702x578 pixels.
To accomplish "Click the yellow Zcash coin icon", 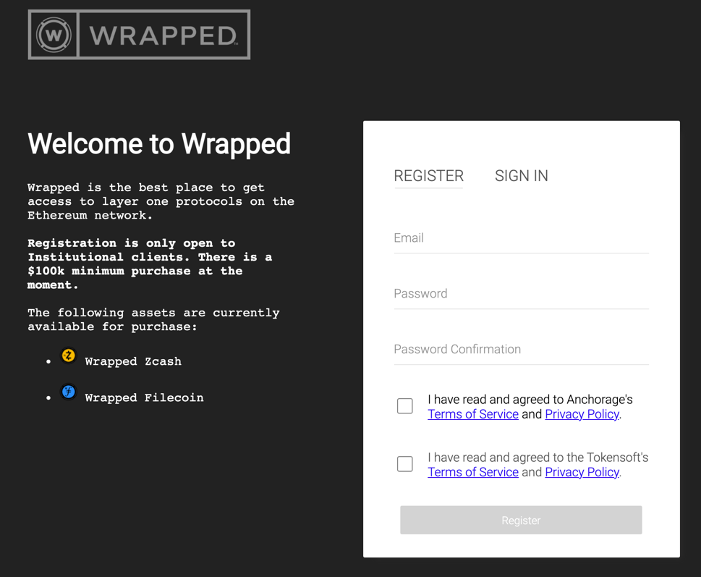I will click(x=68, y=356).
